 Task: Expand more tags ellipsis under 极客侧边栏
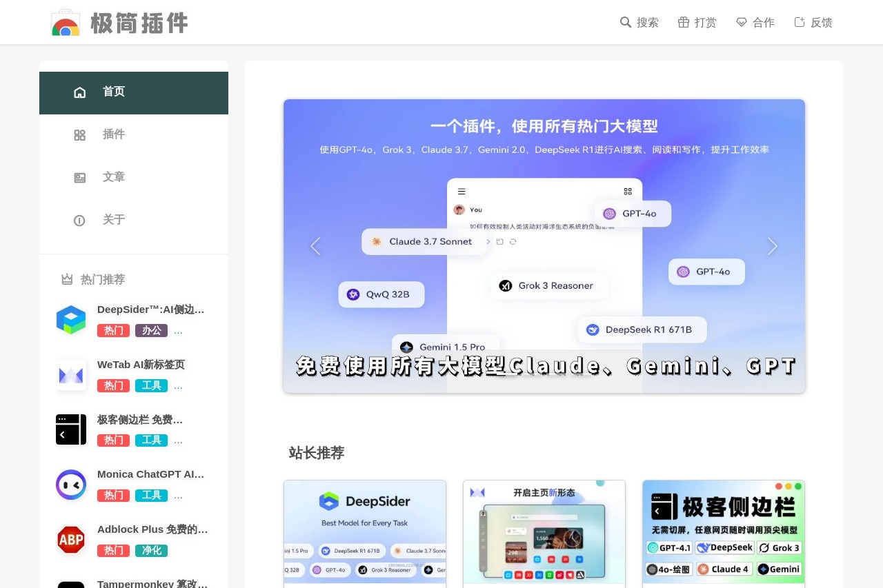pos(178,440)
